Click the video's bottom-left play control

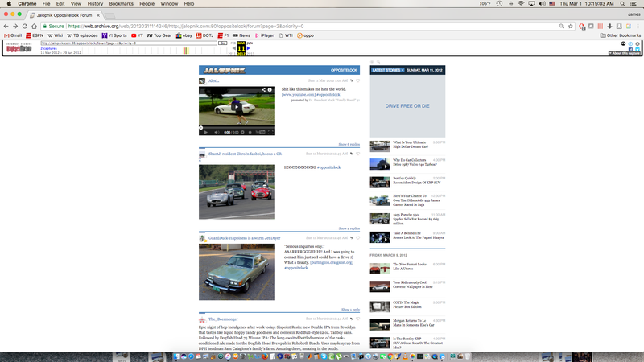pos(206,132)
